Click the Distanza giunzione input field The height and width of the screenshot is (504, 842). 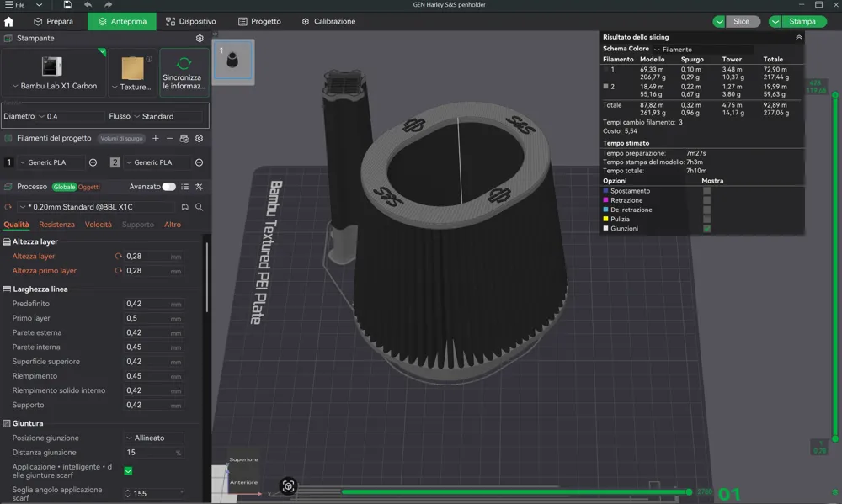point(154,453)
